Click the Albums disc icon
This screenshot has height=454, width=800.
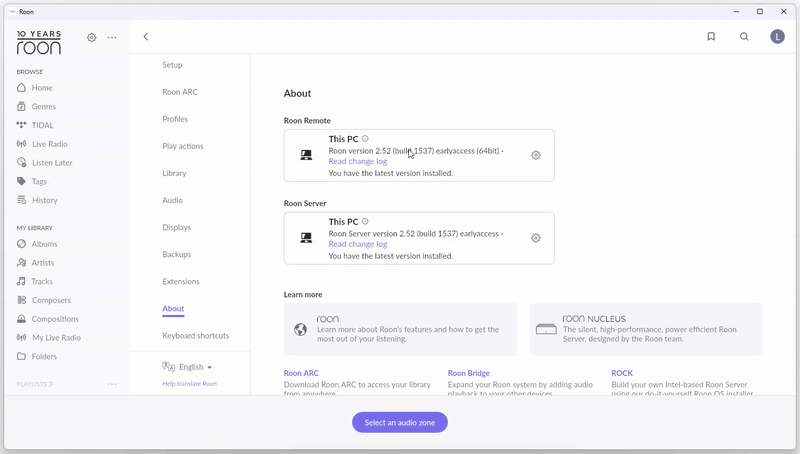(21, 244)
